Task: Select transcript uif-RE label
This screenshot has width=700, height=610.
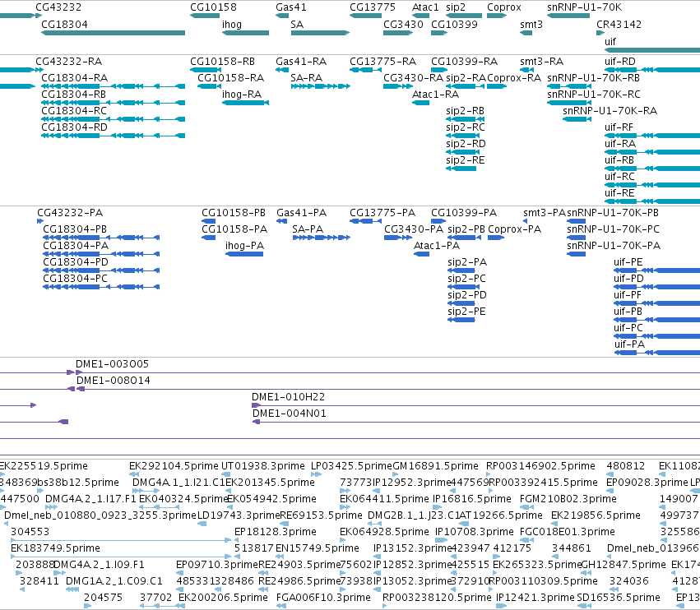Action: pyautogui.click(x=619, y=193)
